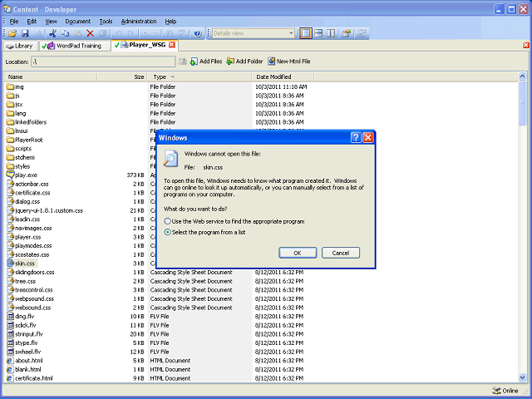Screen dimensions: 532x399
Task: Switch to the Library tab
Action: point(20,46)
